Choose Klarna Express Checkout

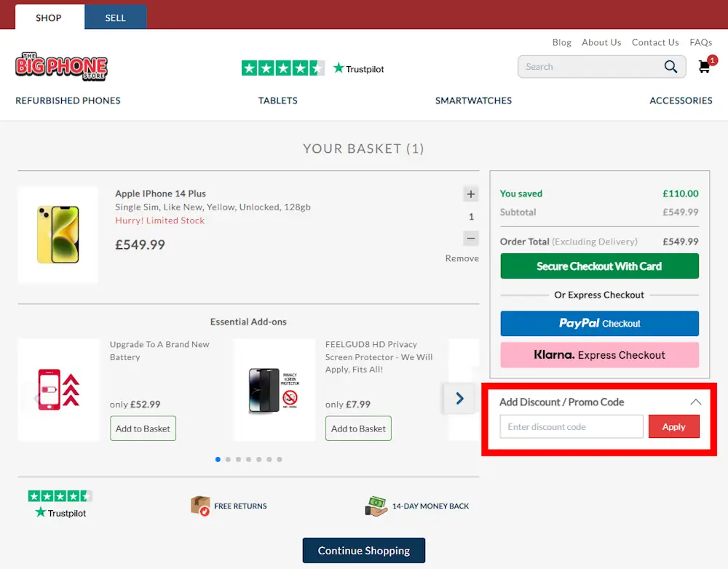point(599,355)
